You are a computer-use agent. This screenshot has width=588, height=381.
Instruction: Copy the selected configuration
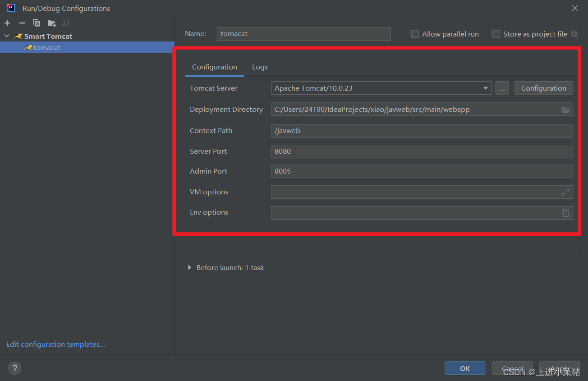37,23
